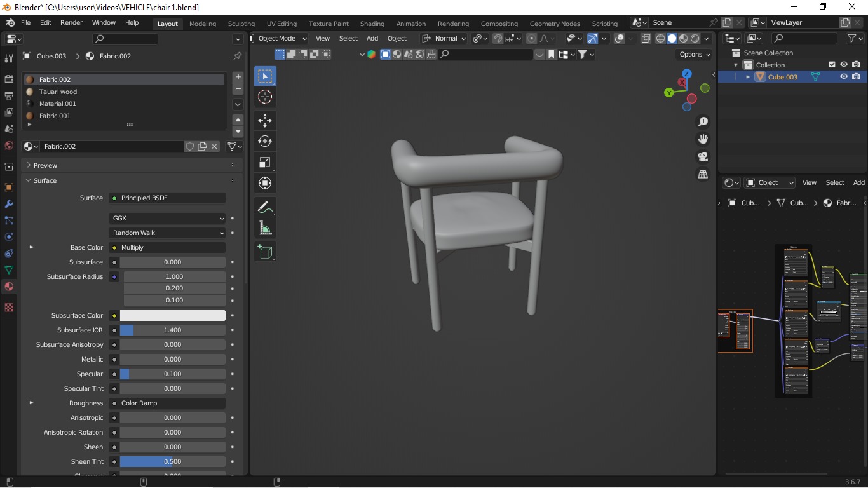Collapse Collection in outliner tree
868x488 pixels.
pyautogui.click(x=736, y=65)
